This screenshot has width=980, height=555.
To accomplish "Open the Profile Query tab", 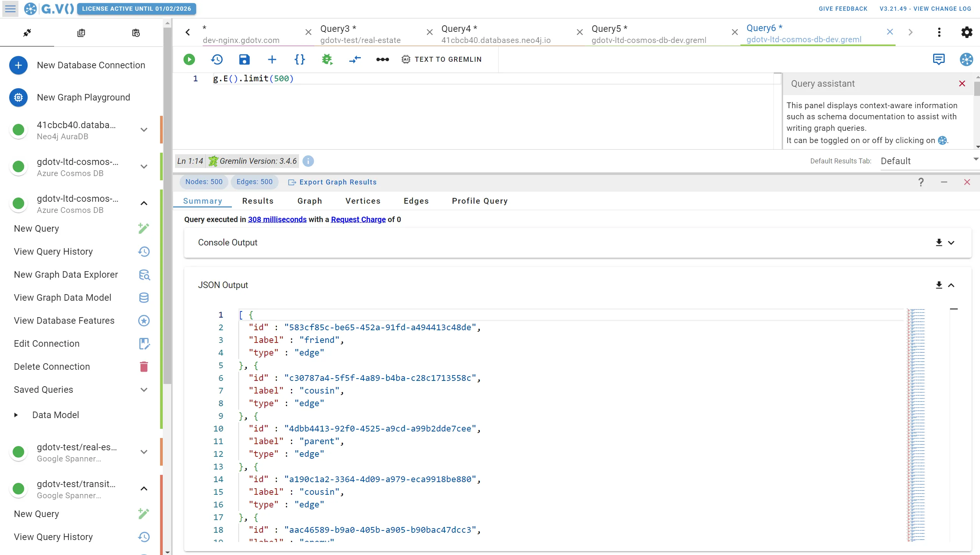I will (480, 201).
